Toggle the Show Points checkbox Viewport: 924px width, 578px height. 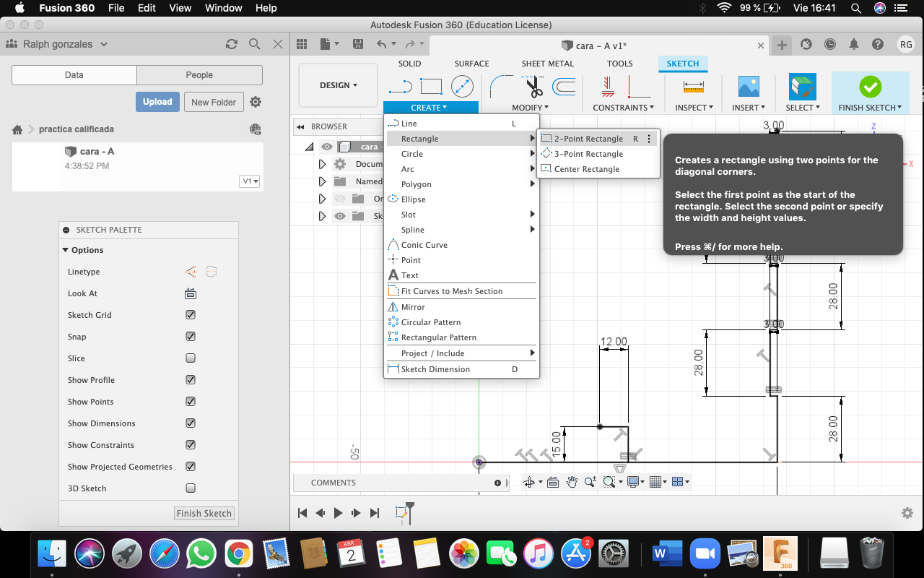[x=191, y=402]
